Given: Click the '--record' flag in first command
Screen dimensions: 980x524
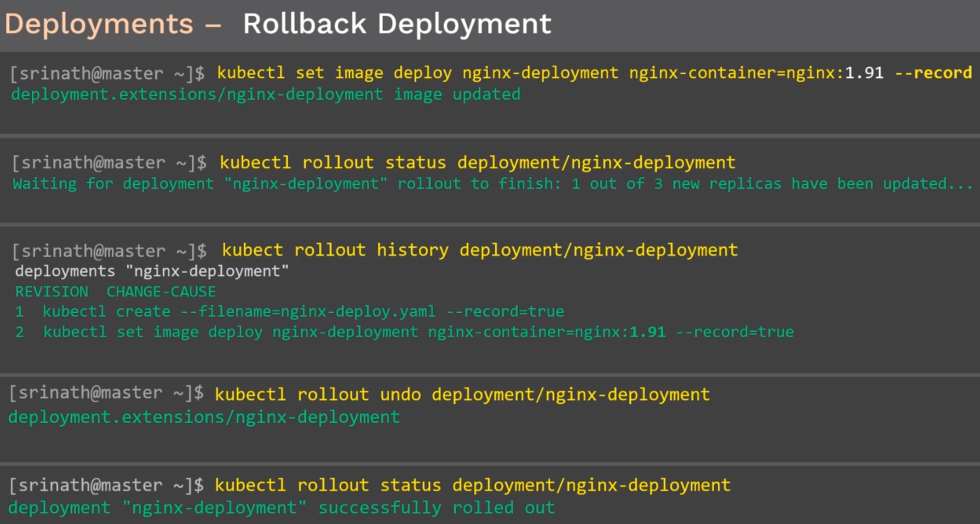Looking at the screenshot, I should tap(934, 73).
